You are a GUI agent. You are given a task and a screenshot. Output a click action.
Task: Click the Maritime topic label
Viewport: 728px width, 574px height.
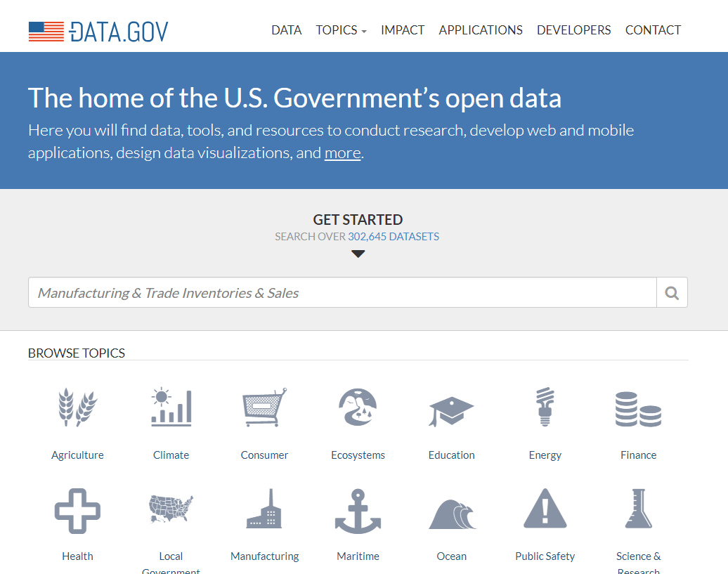(358, 556)
